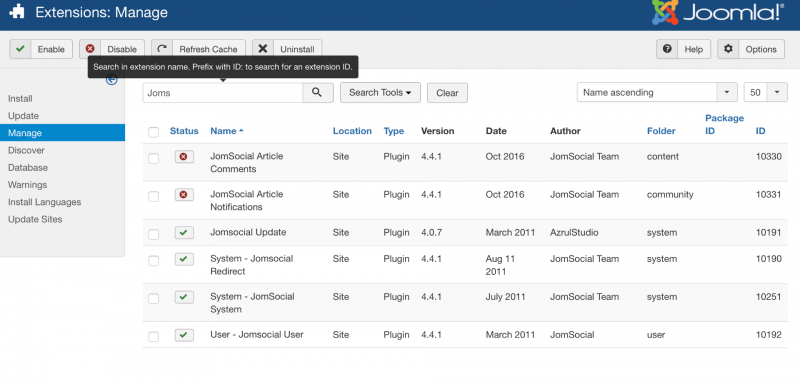This screenshot has width=800, height=384.
Task: Check the JomSocial Article Comments row checkbox
Action: 154,159
